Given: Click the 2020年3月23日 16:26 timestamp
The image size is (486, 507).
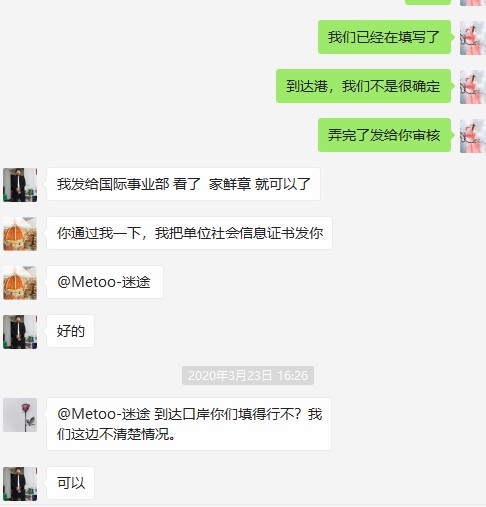Looking at the screenshot, I should pos(248,376).
